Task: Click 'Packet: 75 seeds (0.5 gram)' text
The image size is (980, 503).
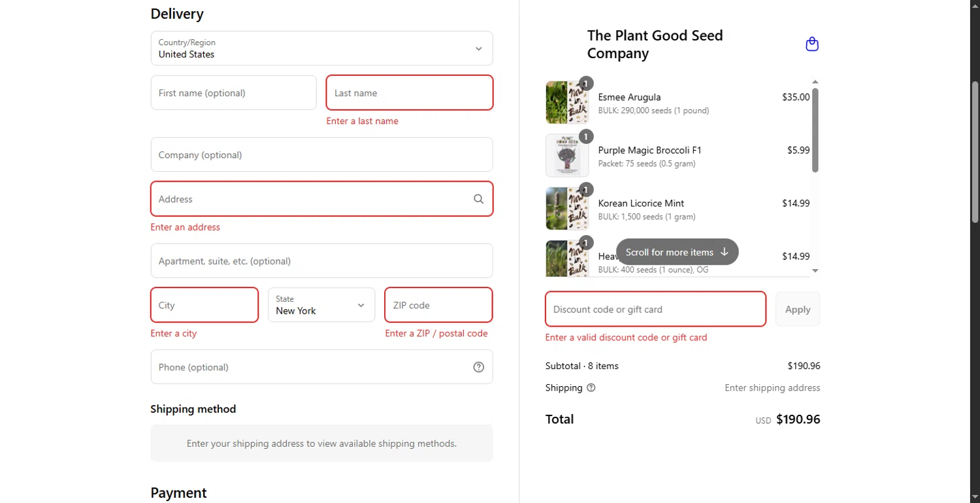Action: (x=647, y=163)
